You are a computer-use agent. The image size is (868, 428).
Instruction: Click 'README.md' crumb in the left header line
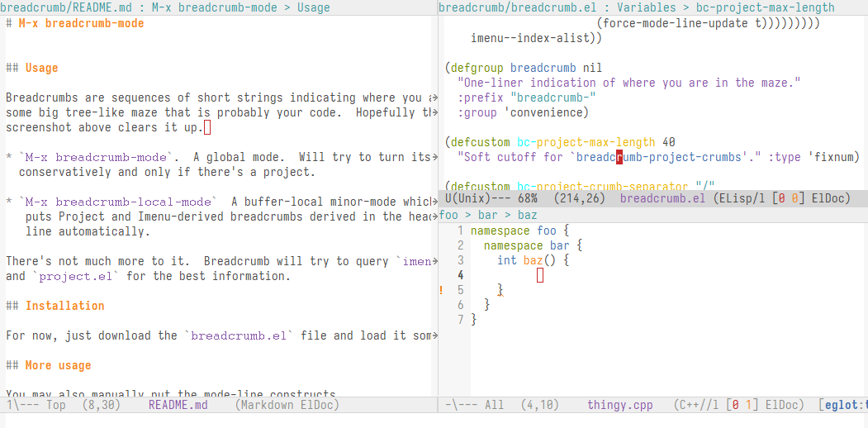[x=99, y=7]
